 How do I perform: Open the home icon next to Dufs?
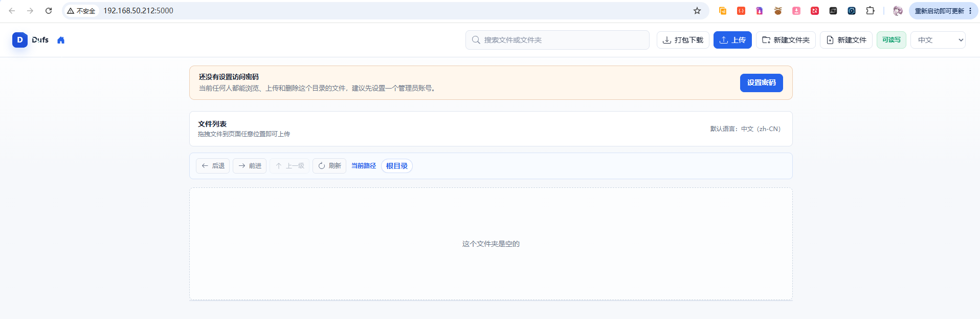(61, 40)
